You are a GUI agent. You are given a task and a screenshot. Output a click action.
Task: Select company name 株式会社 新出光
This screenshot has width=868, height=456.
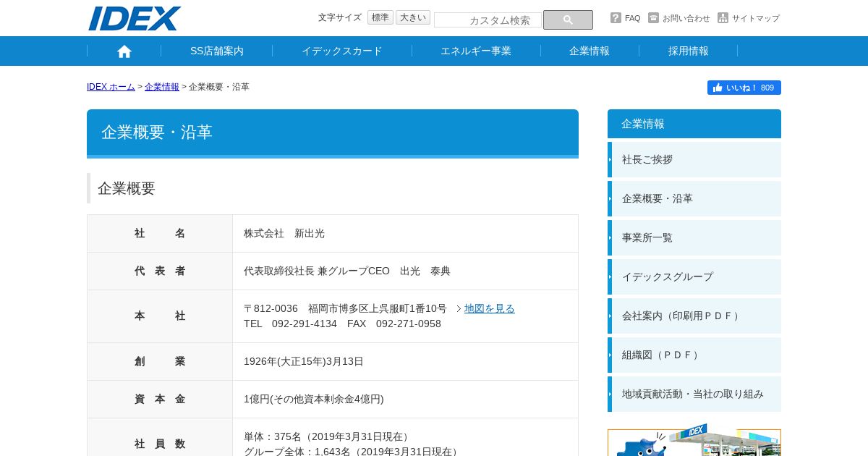tap(284, 234)
